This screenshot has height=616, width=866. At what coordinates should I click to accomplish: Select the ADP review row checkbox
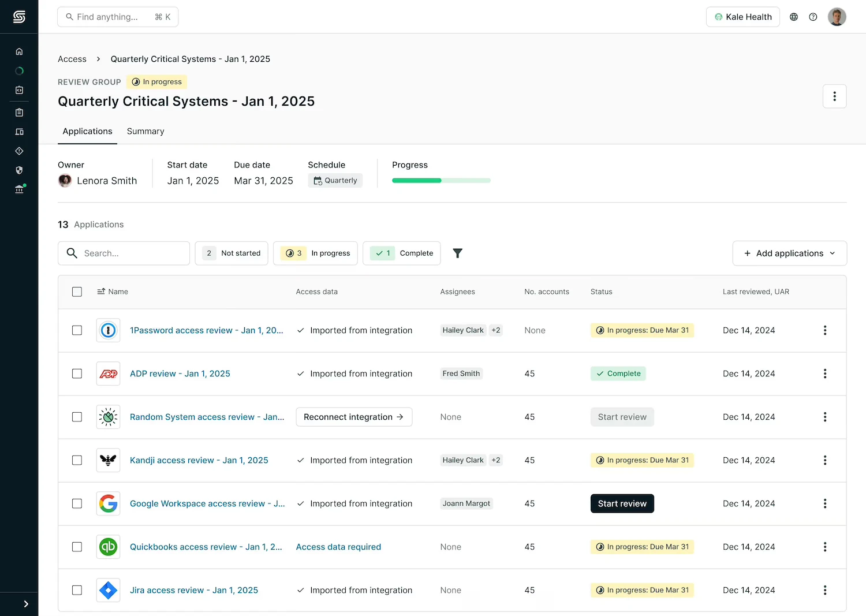pyautogui.click(x=77, y=374)
